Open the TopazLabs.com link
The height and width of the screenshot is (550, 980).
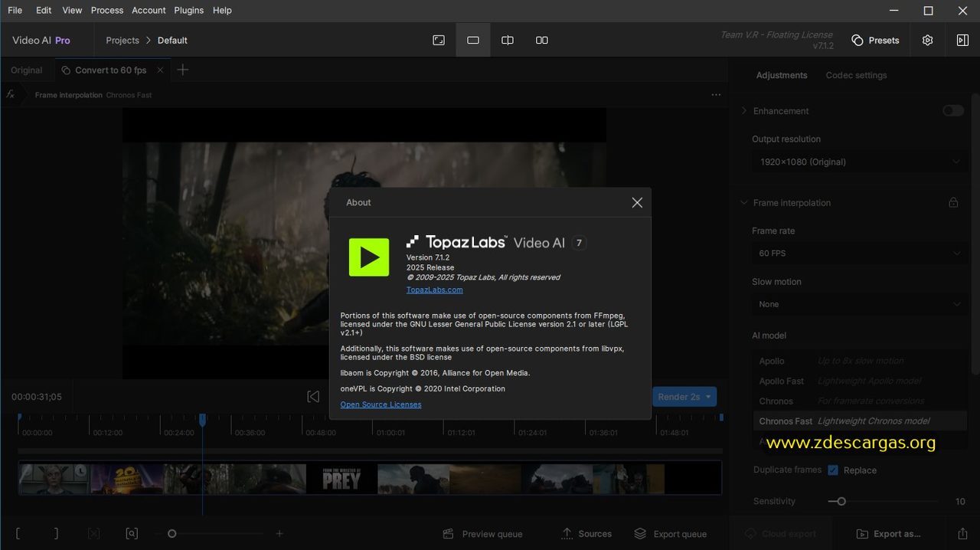pos(434,290)
